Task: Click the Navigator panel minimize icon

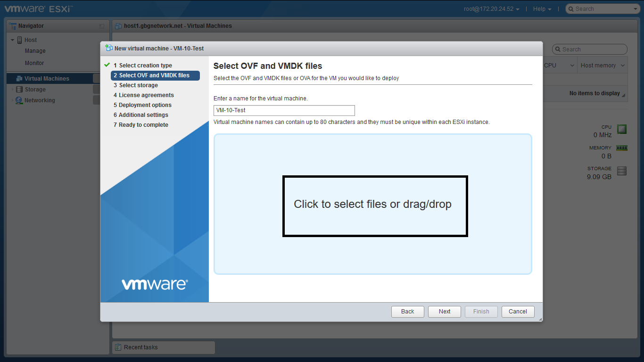Action: [x=102, y=26]
